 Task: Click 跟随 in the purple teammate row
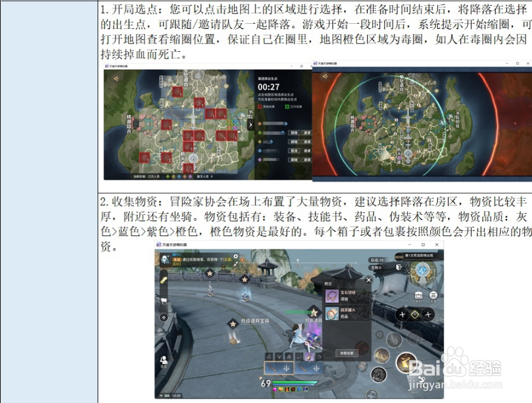294,159
